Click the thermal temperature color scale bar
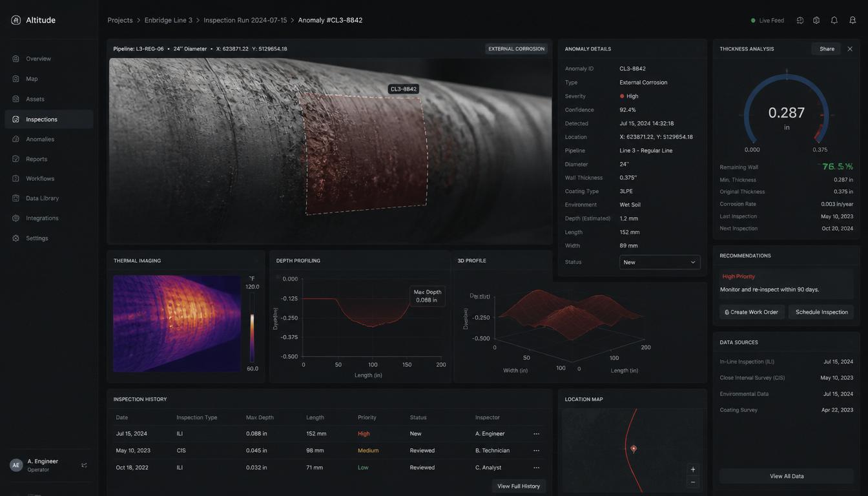This screenshot has width=868, height=496. pos(252,328)
